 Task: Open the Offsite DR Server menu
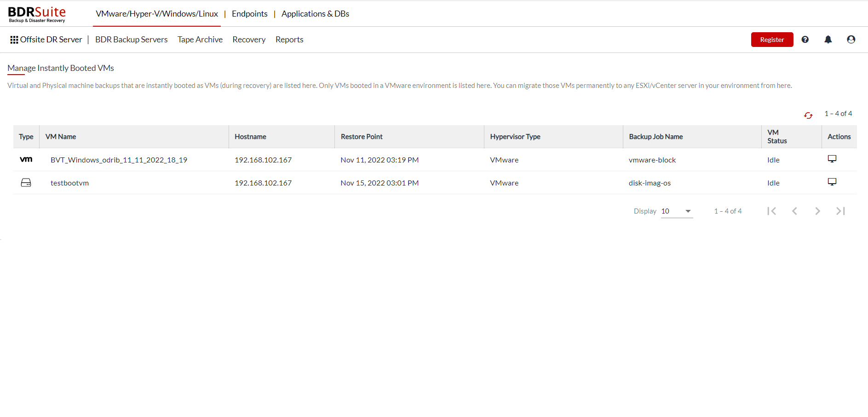coord(51,40)
